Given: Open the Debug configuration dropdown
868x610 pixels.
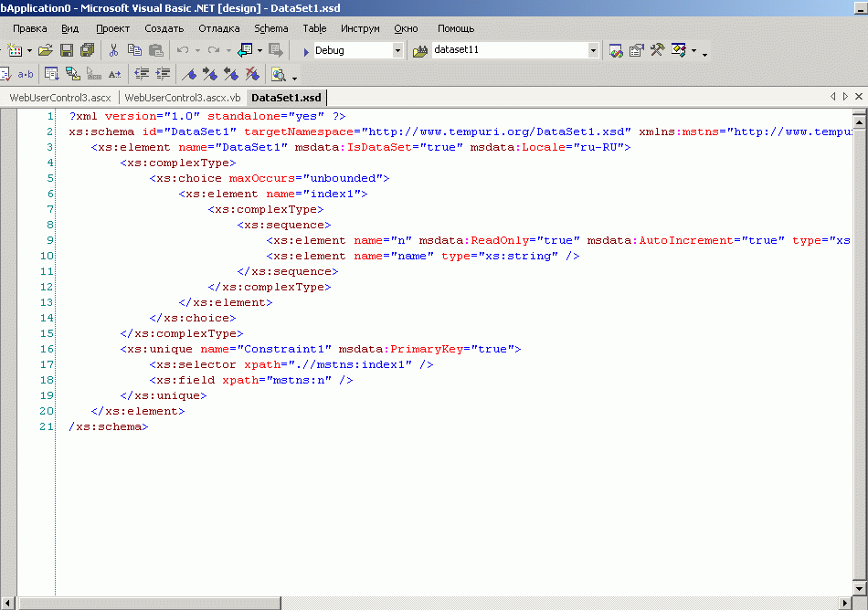Looking at the screenshot, I should coord(397,50).
